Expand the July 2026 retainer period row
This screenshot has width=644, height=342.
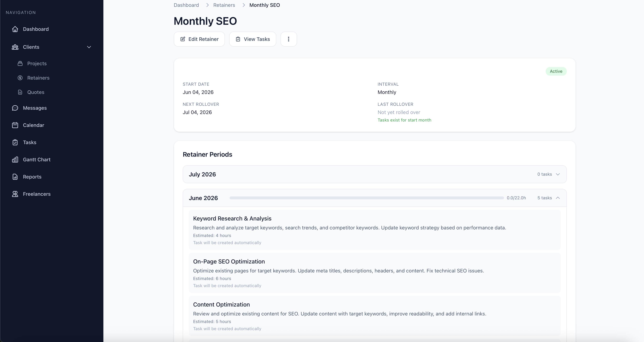(374, 174)
